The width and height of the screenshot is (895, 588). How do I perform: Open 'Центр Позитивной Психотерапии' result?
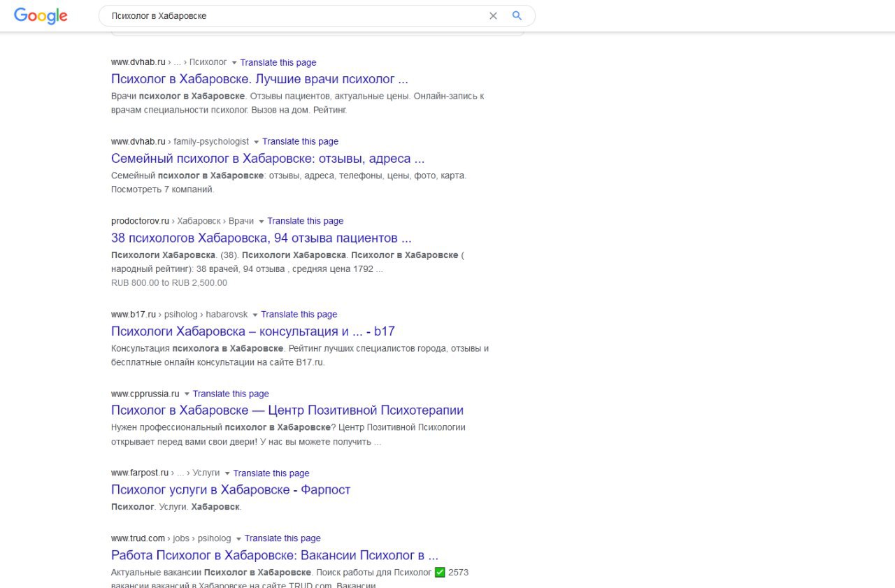click(x=287, y=410)
